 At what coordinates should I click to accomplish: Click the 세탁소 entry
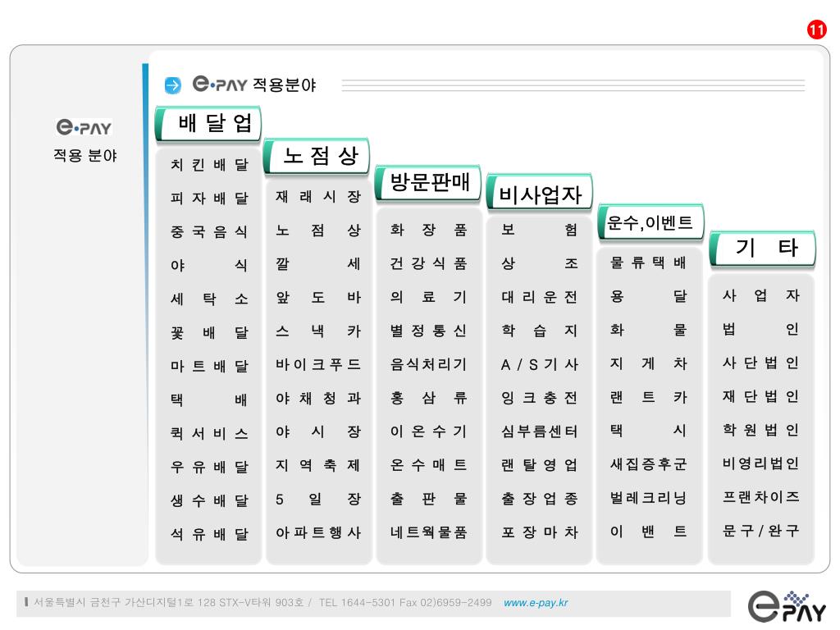[x=209, y=299]
